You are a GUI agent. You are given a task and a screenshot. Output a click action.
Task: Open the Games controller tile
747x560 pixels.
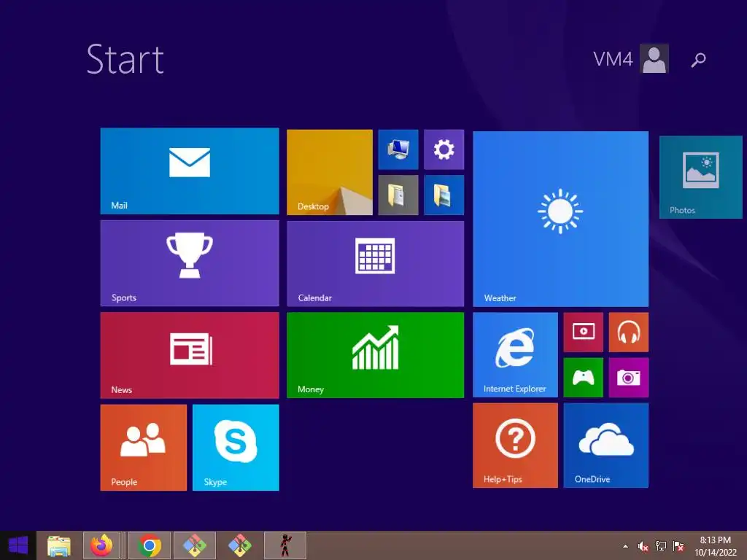coord(584,378)
